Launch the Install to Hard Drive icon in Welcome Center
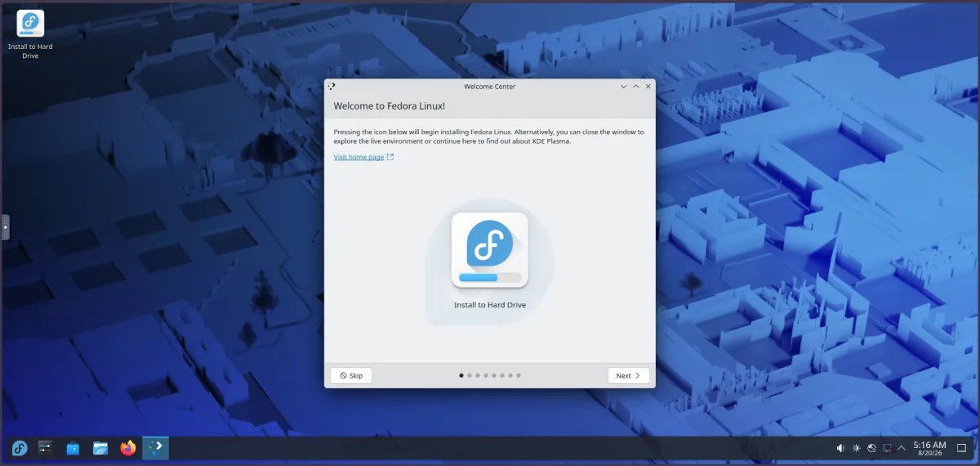This screenshot has width=980, height=466. (490, 250)
